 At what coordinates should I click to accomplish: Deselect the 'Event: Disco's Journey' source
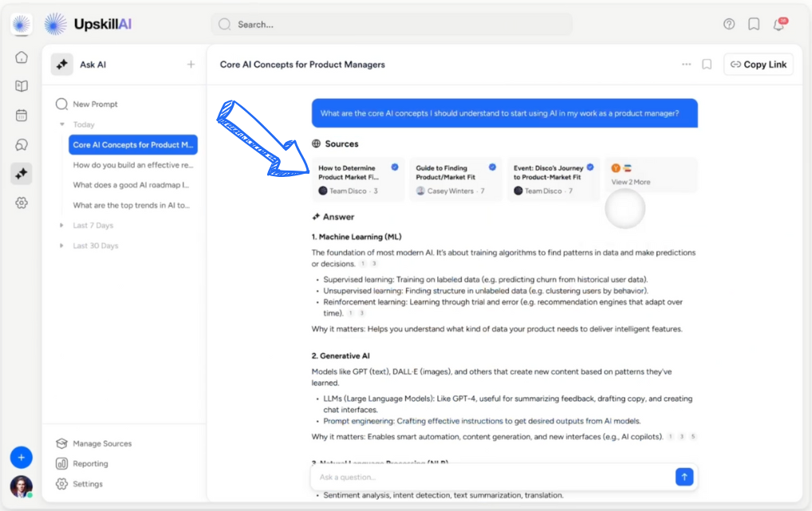[x=589, y=166]
